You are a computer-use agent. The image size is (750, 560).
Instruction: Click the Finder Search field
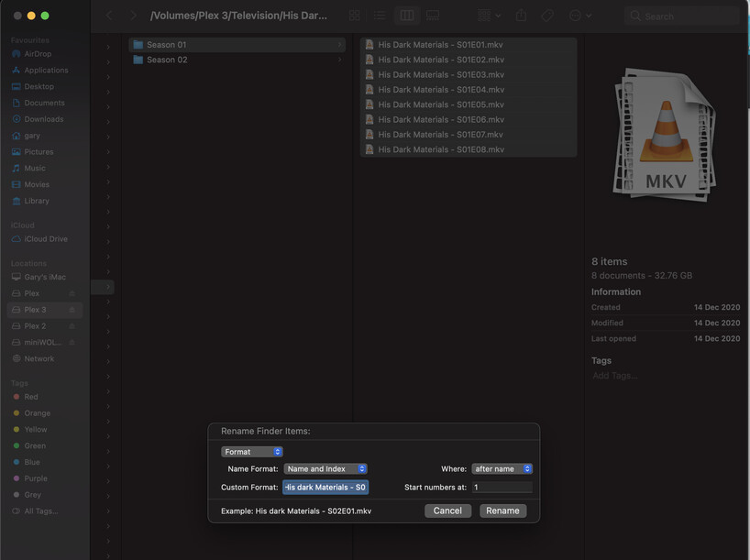click(681, 16)
